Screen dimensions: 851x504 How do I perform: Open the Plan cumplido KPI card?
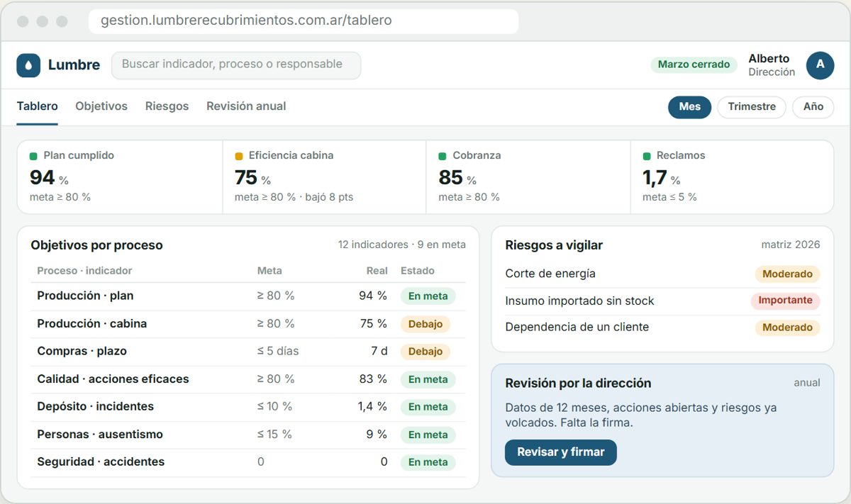click(120, 177)
